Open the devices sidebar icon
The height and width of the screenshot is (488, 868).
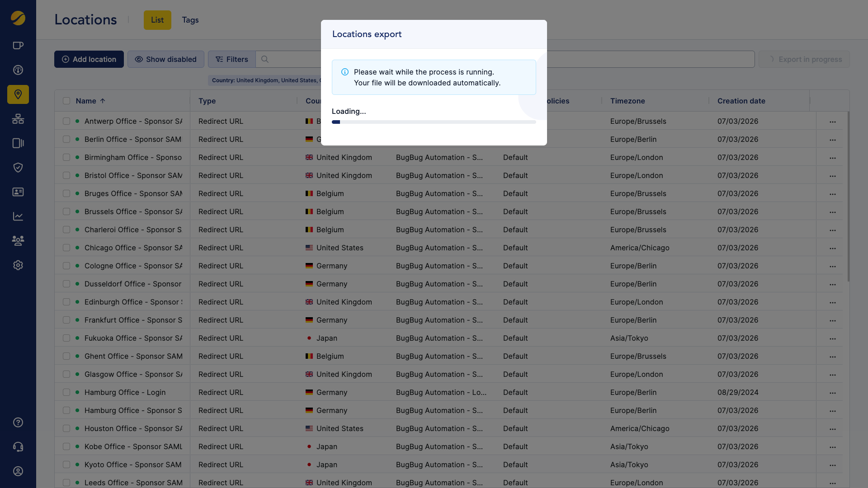tap(18, 143)
